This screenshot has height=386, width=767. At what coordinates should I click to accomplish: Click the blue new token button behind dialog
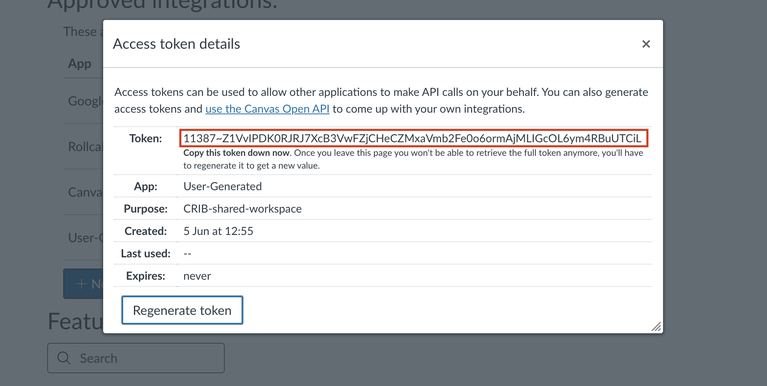pyautogui.click(x=83, y=283)
